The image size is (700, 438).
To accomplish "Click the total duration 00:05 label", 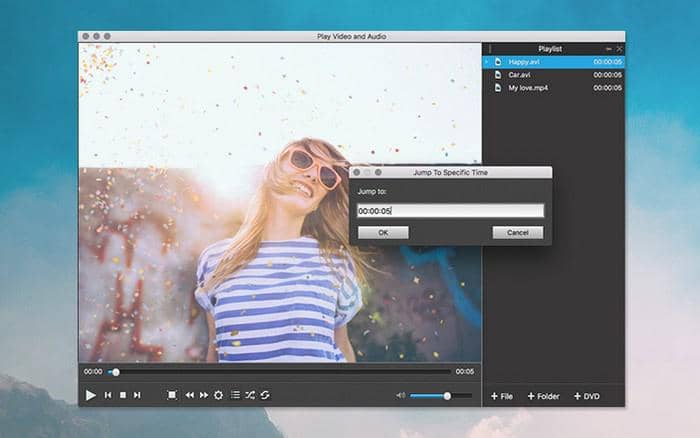I will coord(465,371).
